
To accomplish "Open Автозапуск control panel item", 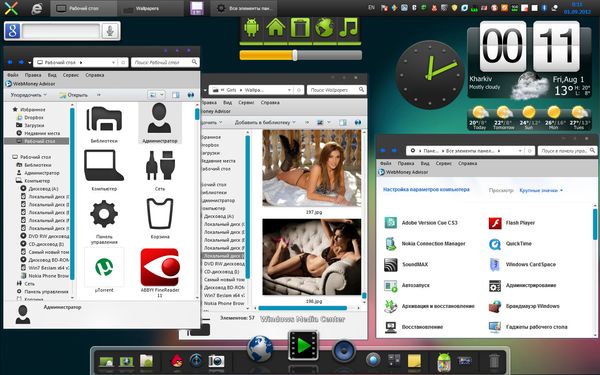I will 407,285.
